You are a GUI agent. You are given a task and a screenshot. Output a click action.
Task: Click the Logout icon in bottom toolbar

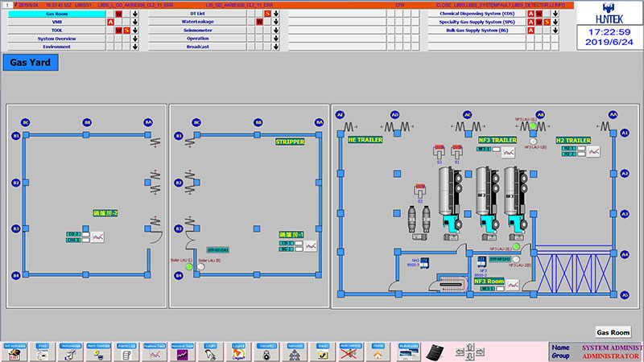click(x=239, y=351)
